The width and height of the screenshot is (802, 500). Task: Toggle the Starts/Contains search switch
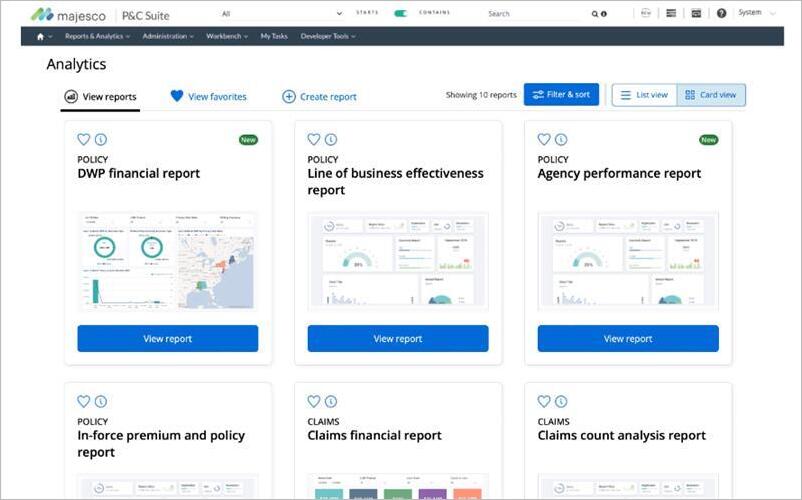click(x=401, y=13)
